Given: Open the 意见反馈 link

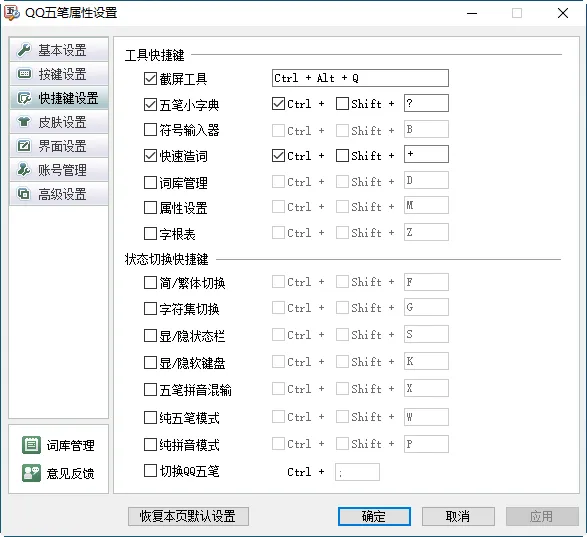Looking at the screenshot, I should (70, 473).
